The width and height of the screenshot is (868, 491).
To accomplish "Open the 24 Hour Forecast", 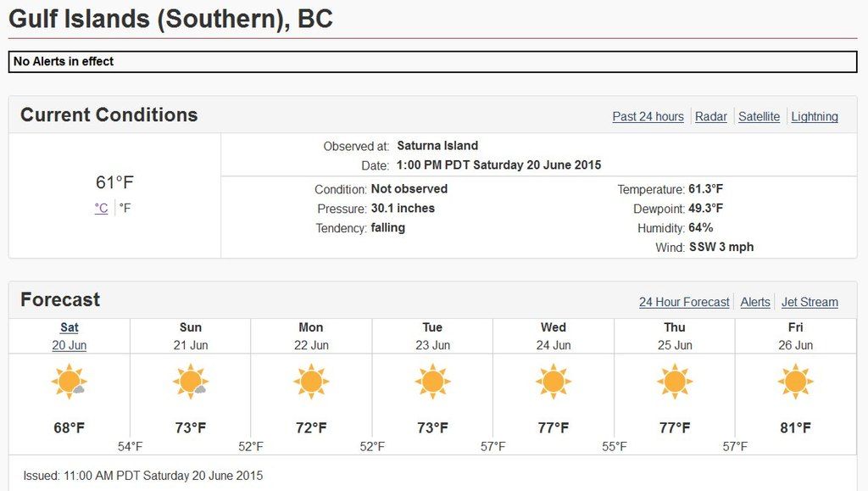I will pyautogui.click(x=684, y=302).
